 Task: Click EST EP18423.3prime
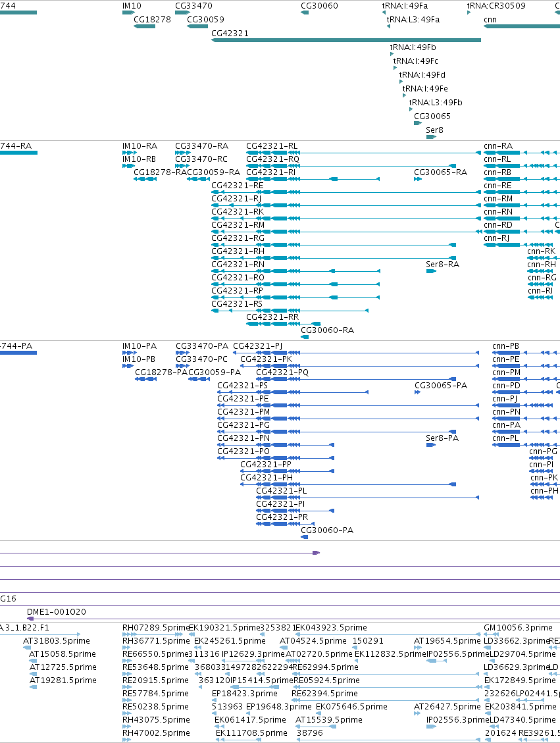click(x=245, y=693)
